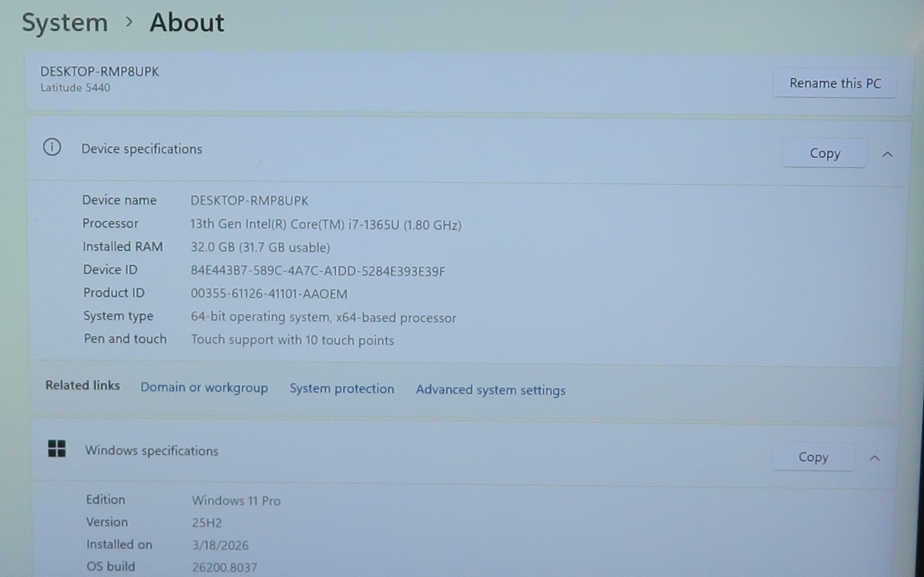Click the About page title
This screenshot has width=924, height=577.
(187, 23)
